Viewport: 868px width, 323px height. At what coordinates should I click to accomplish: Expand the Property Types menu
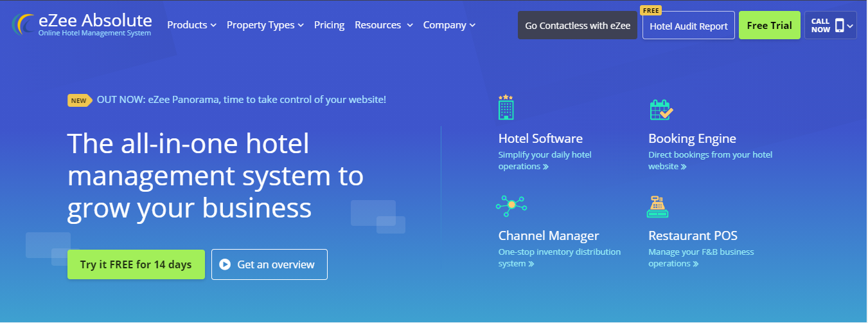(265, 25)
